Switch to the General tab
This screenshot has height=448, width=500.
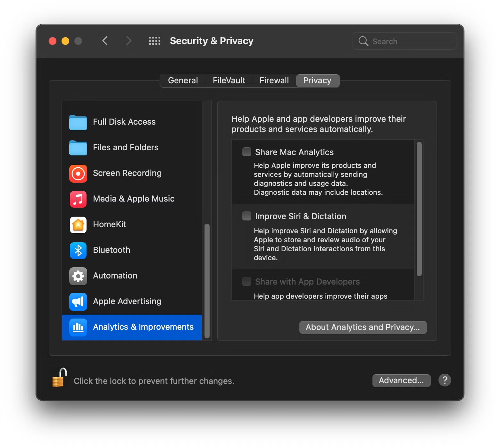click(183, 80)
